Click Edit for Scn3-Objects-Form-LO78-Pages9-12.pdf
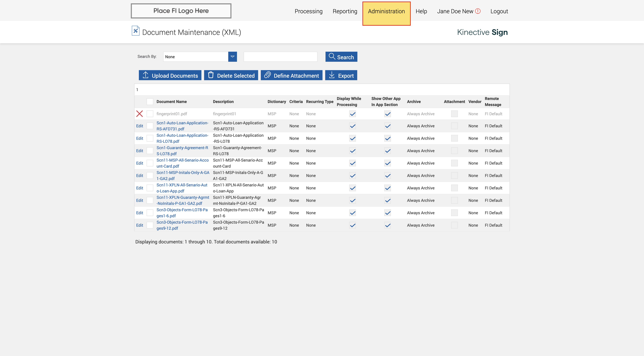The image size is (644, 356). (140, 225)
